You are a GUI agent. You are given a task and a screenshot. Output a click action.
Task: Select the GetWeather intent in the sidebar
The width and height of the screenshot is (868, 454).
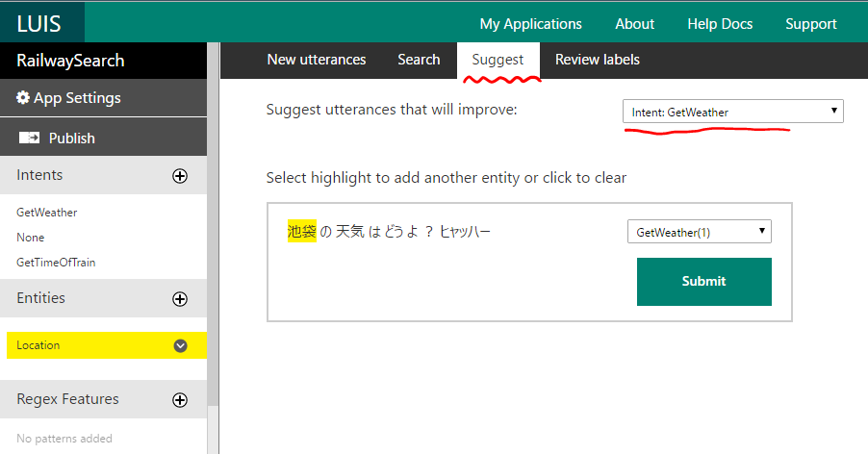47,213
